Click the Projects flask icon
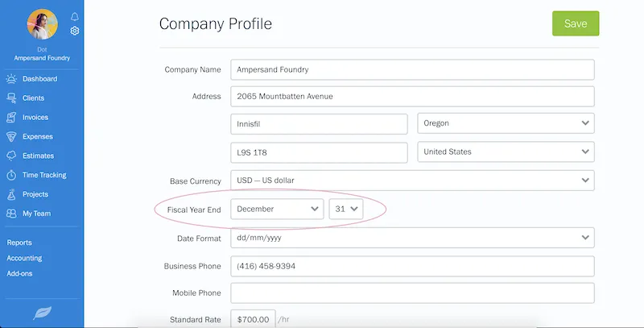 [x=11, y=194]
